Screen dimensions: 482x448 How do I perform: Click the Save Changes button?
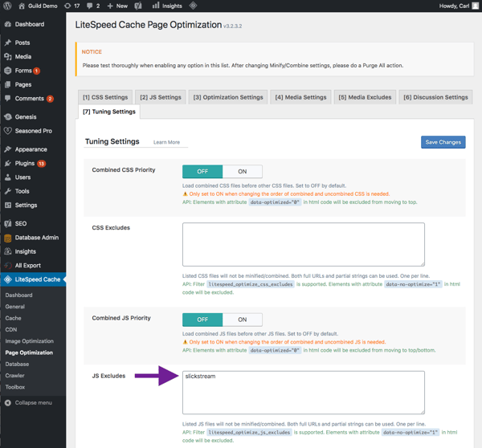pos(443,142)
